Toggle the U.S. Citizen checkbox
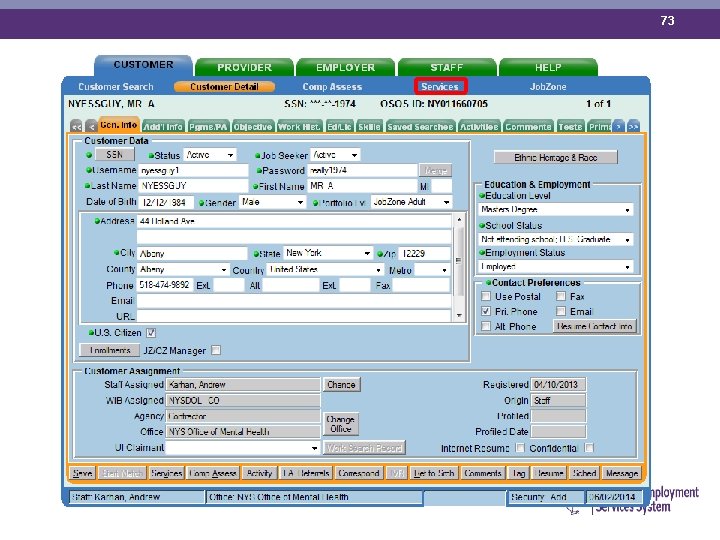Image resolution: width=720 pixels, height=540 pixels. (x=151, y=332)
